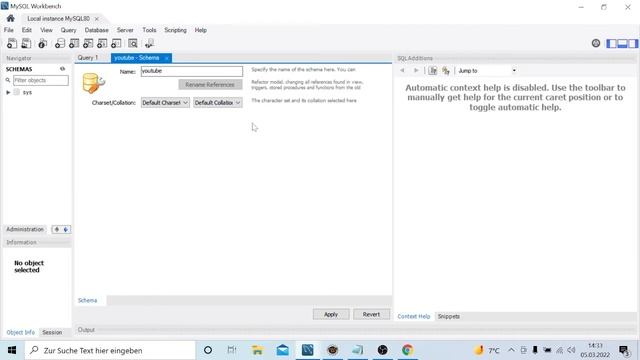Select the sys schema in navigator
The width and height of the screenshot is (640, 360).
click(27, 93)
